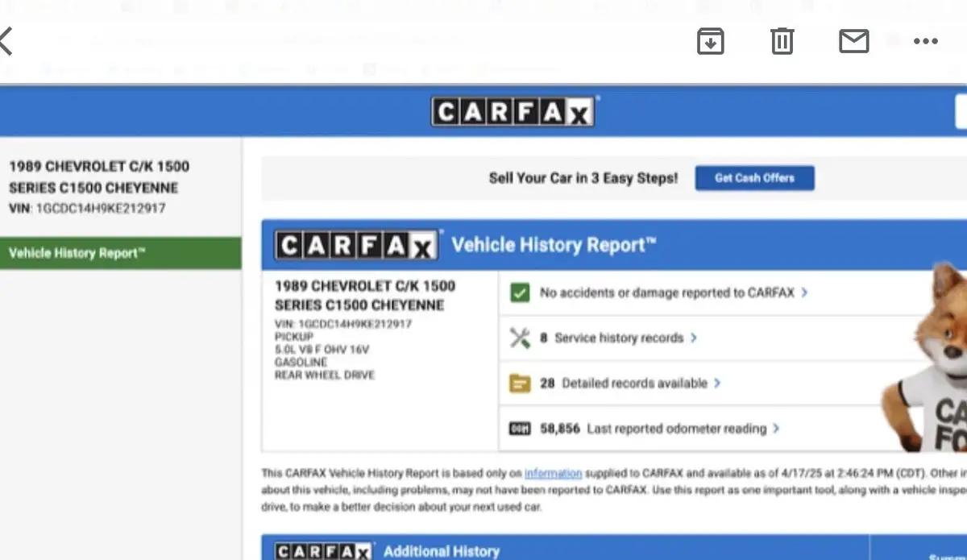Click the odometer reading icon
967x560 pixels.
click(520, 429)
